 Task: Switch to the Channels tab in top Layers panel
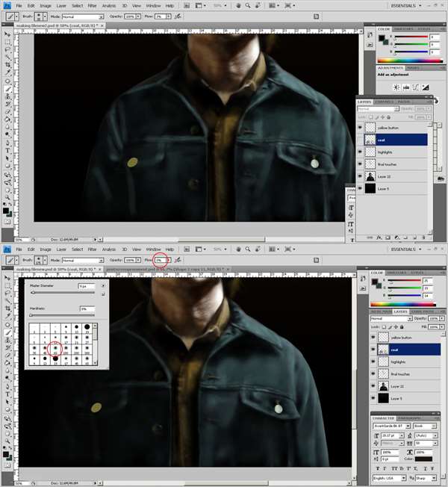tap(385, 102)
